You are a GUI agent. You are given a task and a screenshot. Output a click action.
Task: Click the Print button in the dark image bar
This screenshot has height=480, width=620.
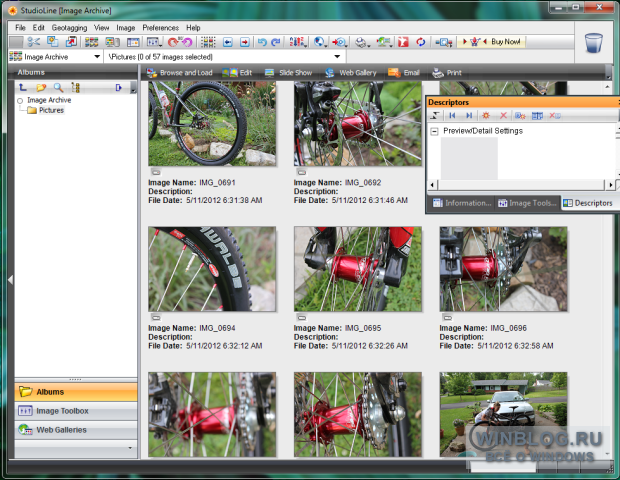[447, 73]
